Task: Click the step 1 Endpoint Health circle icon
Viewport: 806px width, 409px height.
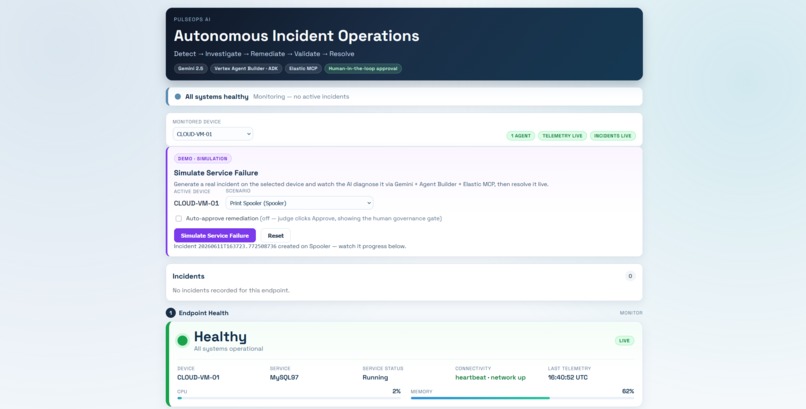Action: coord(171,313)
